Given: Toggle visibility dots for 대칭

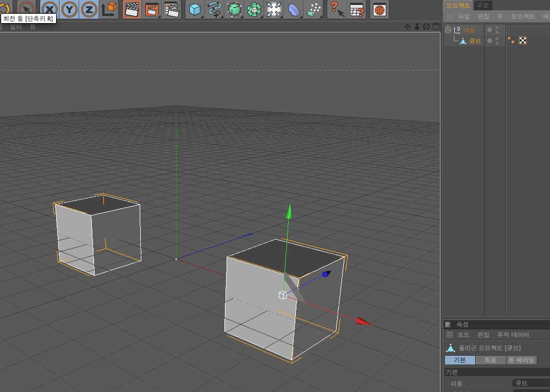Looking at the screenshot, I should [497, 30].
